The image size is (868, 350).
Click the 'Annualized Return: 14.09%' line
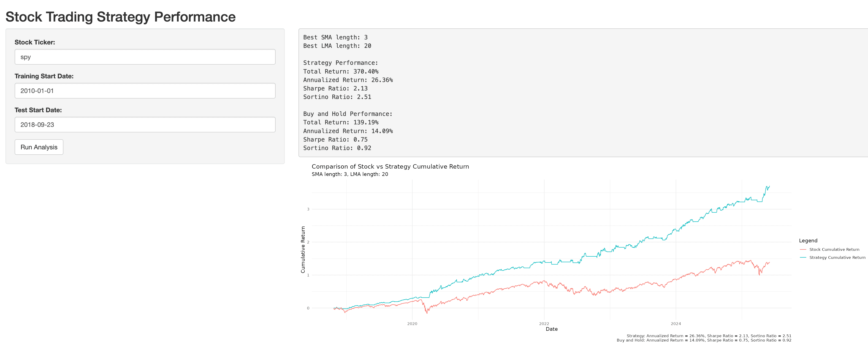point(348,131)
